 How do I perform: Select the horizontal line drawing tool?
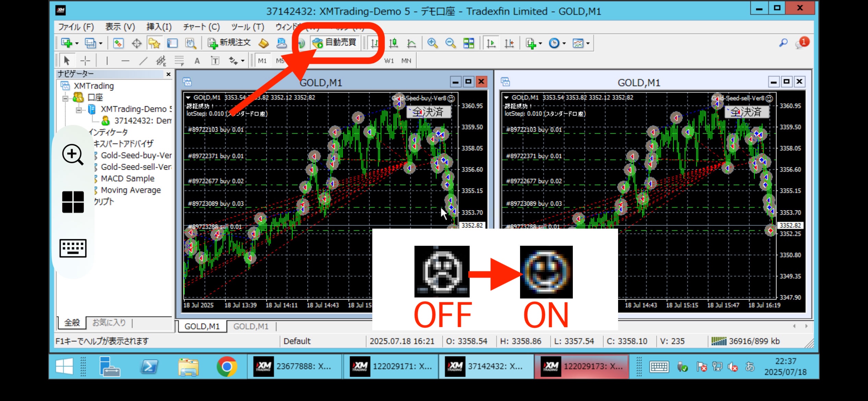click(x=125, y=61)
